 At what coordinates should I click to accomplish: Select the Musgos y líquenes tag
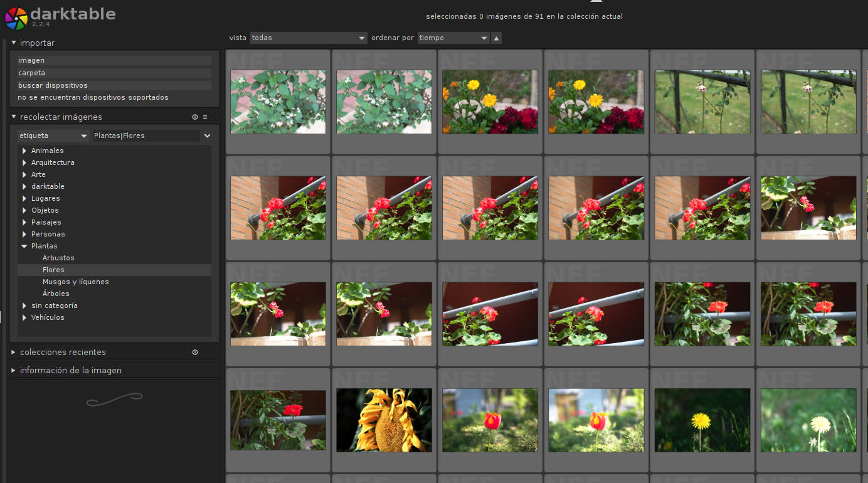pos(76,282)
